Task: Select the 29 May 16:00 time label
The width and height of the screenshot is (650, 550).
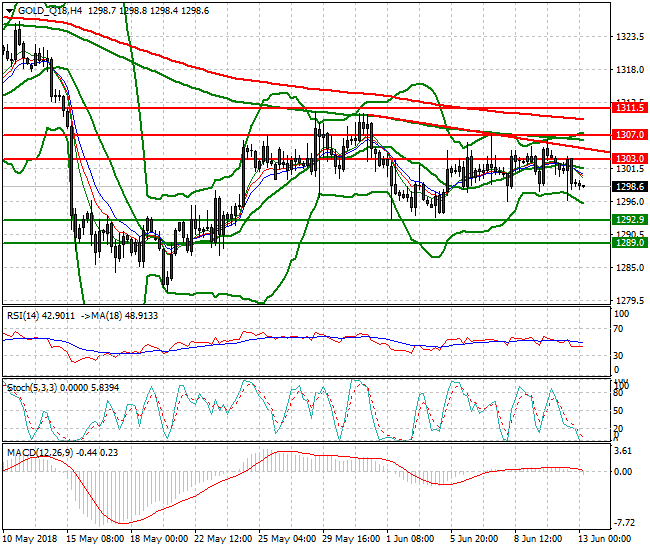Action: (x=351, y=539)
